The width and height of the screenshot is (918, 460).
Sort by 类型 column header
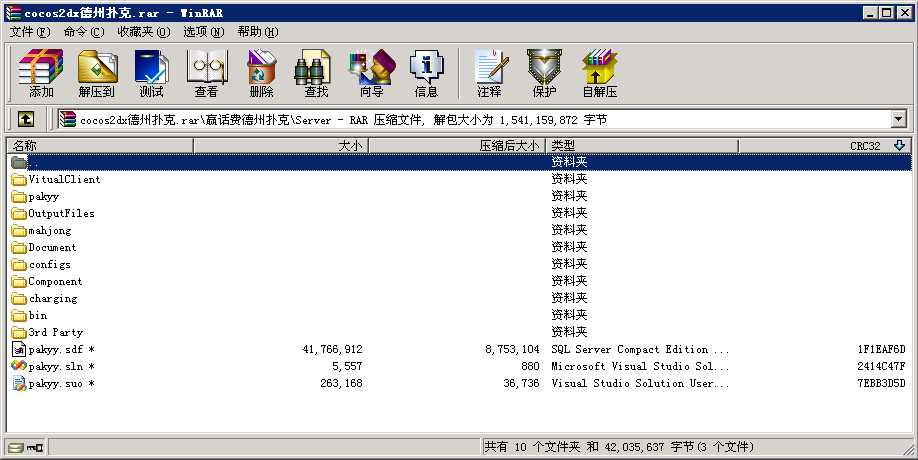point(642,145)
